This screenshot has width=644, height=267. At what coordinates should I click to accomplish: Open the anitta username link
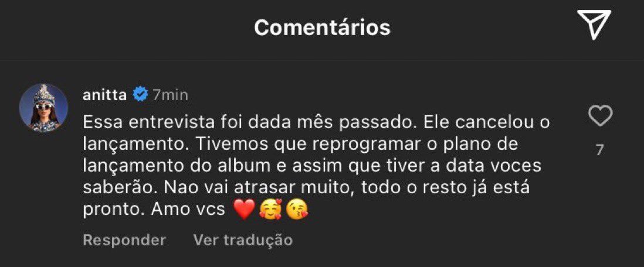(105, 95)
